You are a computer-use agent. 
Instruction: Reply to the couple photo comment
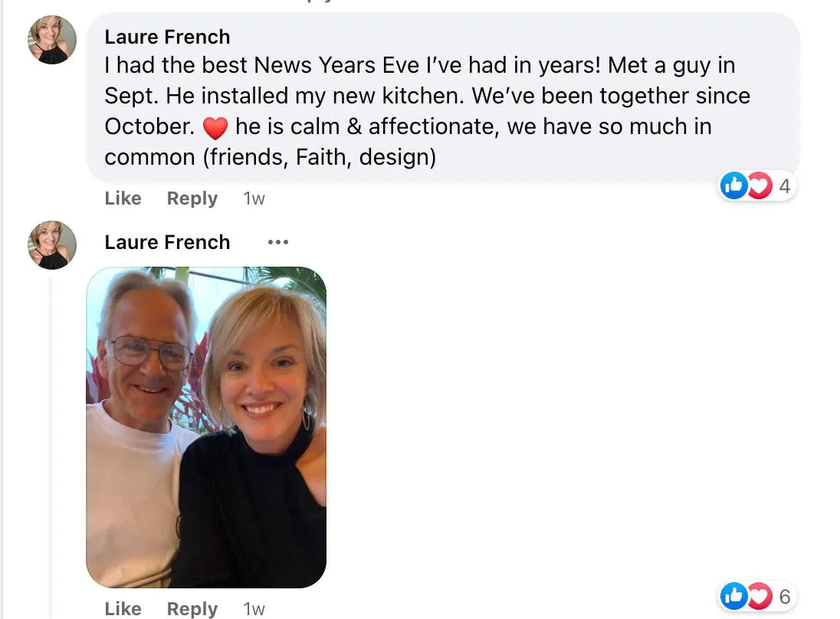(192, 608)
